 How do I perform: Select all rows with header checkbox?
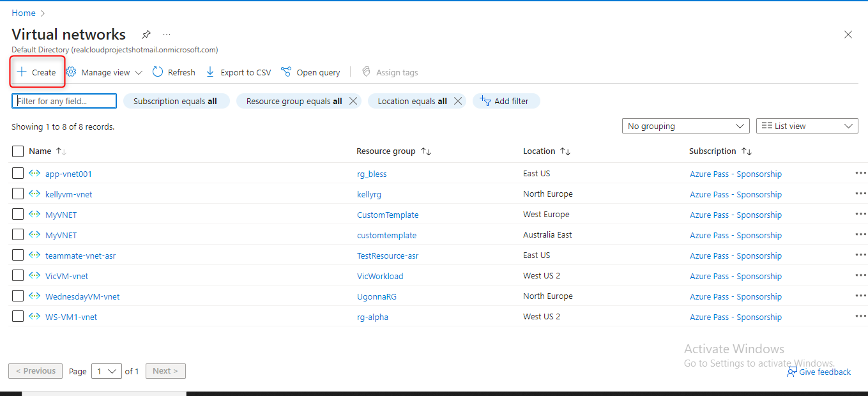pos(18,151)
